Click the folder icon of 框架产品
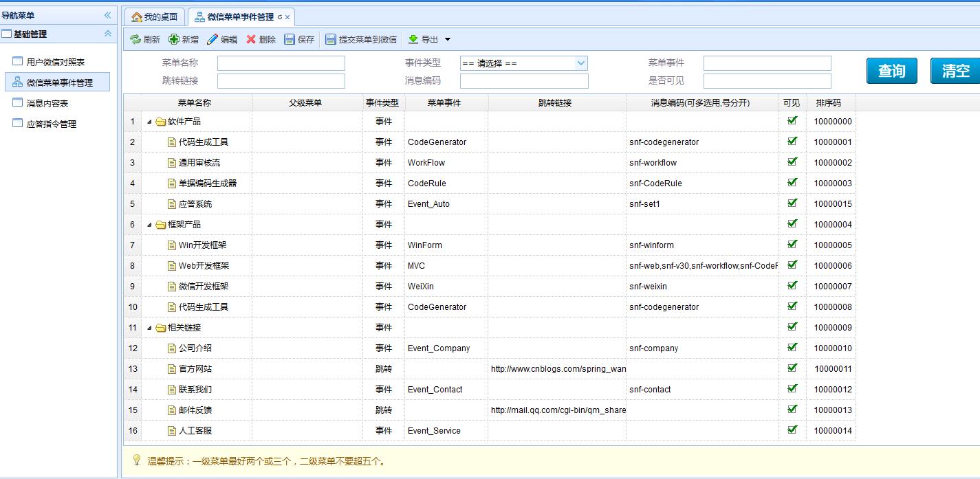Image resolution: width=980 pixels, height=479 pixels. pyautogui.click(x=160, y=225)
